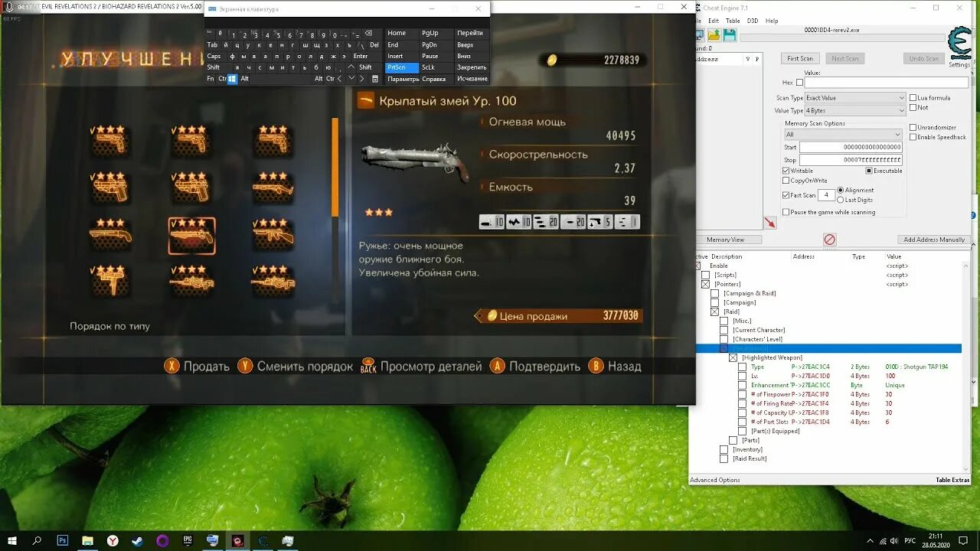The width and height of the screenshot is (980, 551).
Task: Collapse the [Highlighted Weapon] entry
Action: pyautogui.click(x=733, y=357)
